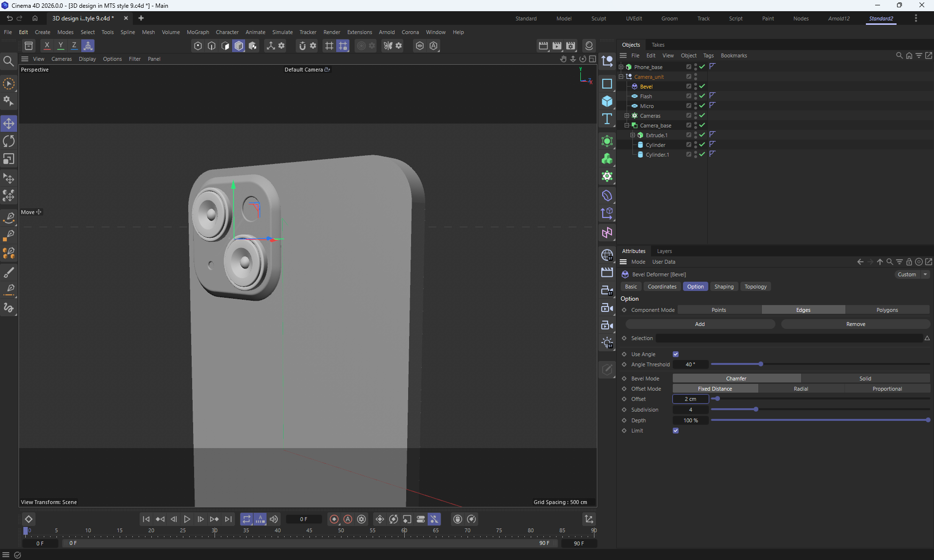
Task: Click the Text spline tool icon
Action: (x=607, y=119)
